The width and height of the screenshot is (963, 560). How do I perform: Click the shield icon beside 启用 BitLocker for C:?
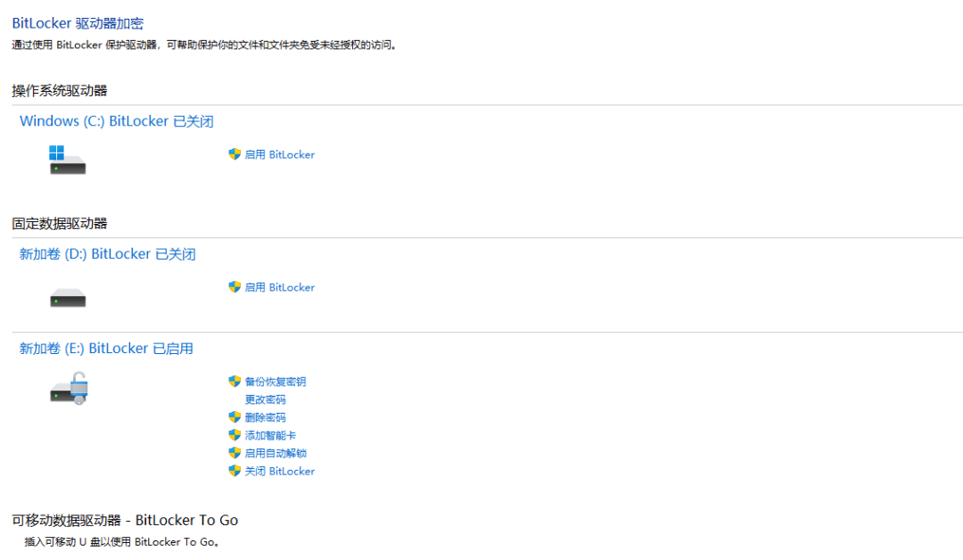point(235,154)
